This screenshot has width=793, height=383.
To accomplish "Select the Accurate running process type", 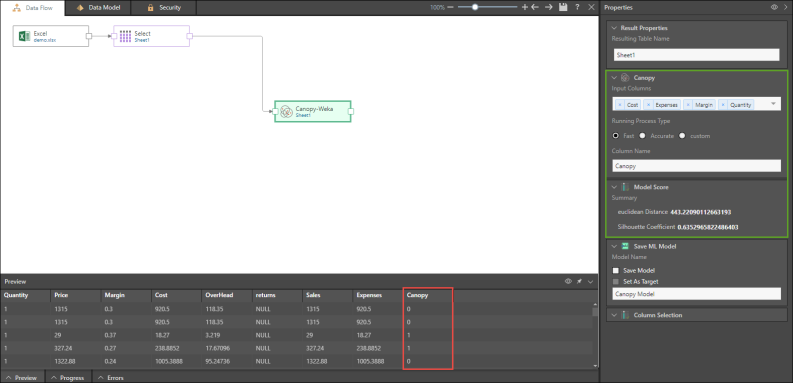I will pyautogui.click(x=642, y=136).
